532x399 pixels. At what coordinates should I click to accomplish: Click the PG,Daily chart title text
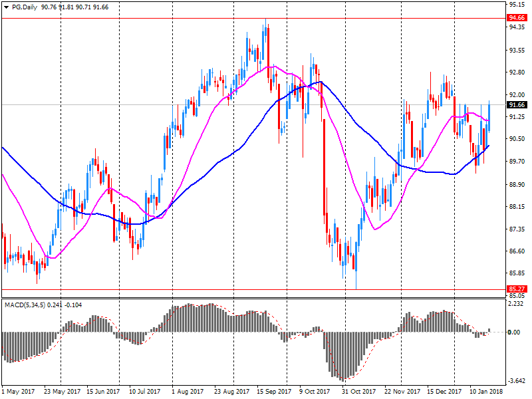click(x=24, y=6)
